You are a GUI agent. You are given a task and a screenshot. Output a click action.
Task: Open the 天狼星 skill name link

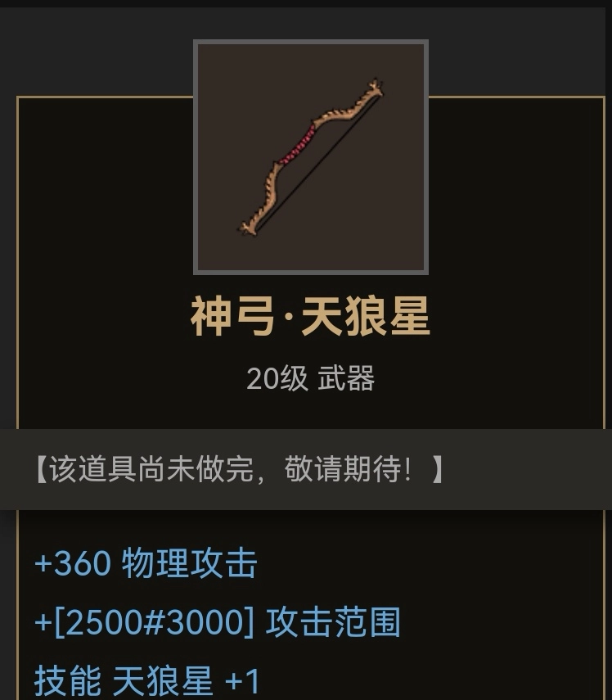pyautogui.click(x=162, y=681)
